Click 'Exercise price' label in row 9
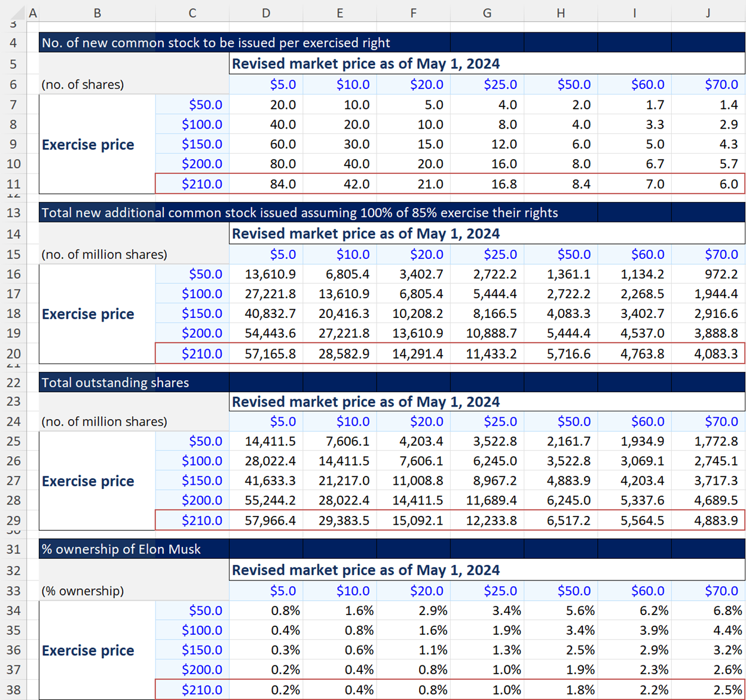This screenshot has height=700, width=746. 88,145
